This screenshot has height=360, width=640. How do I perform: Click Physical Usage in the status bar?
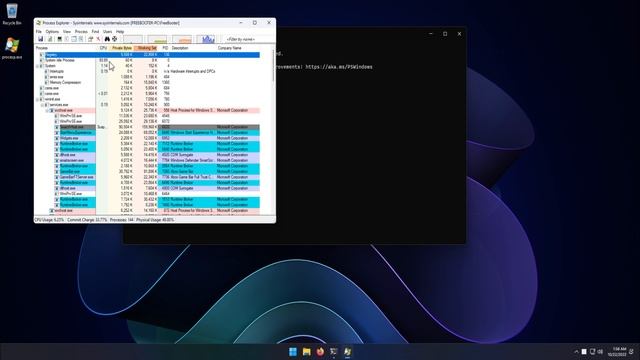click(x=155, y=220)
